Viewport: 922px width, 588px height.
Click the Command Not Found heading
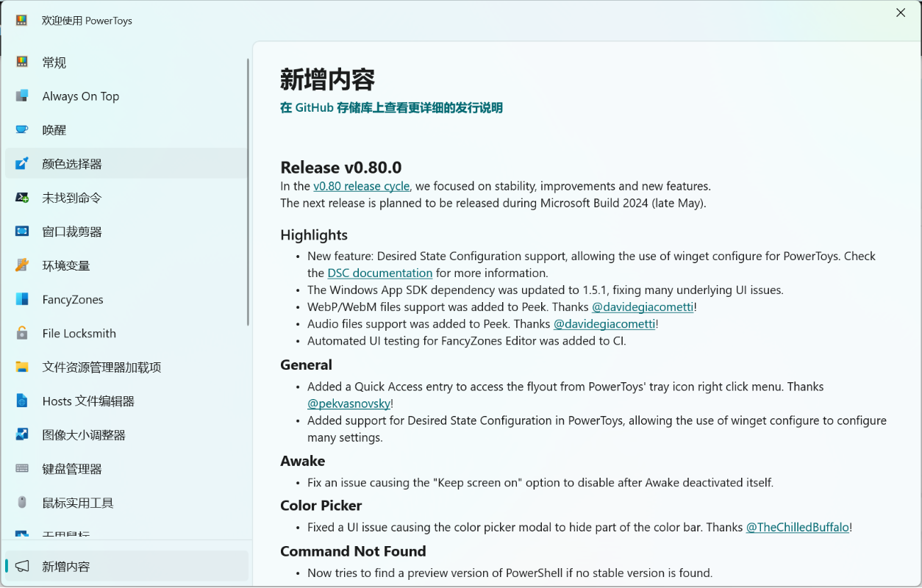point(353,551)
